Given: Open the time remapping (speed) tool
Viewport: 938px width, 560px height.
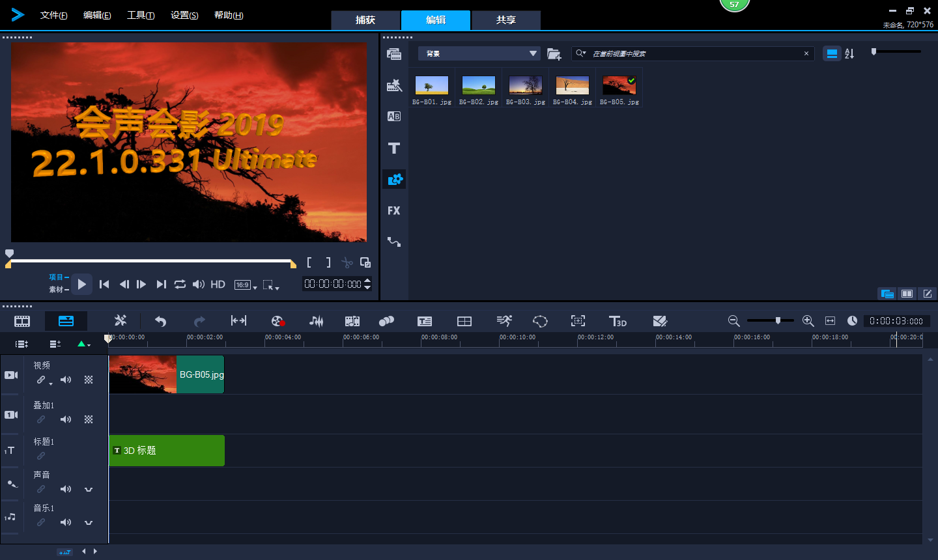Looking at the screenshot, I should (504, 321).
